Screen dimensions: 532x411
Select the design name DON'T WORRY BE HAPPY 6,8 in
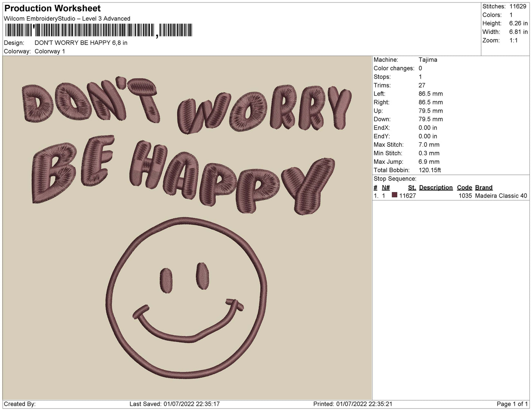[x=81, y=43]
